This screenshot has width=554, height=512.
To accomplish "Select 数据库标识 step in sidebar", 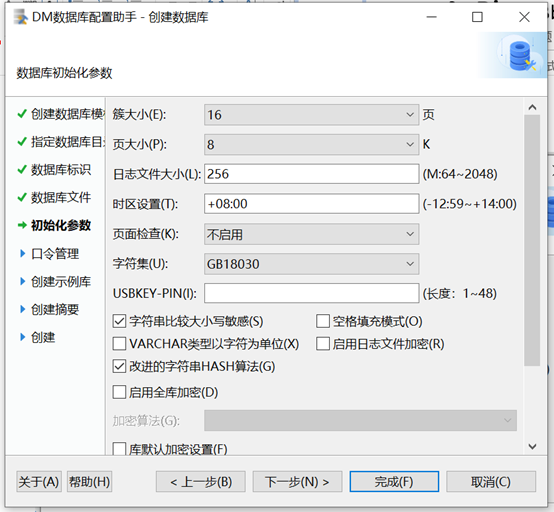I will tap(61, 170).
